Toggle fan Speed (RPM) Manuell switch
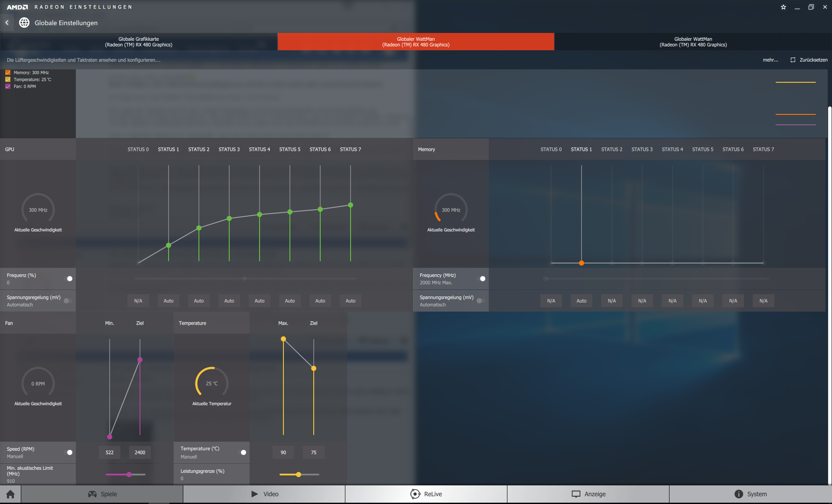The width and height of the screenshot is (832, 504). click(68, 452)
